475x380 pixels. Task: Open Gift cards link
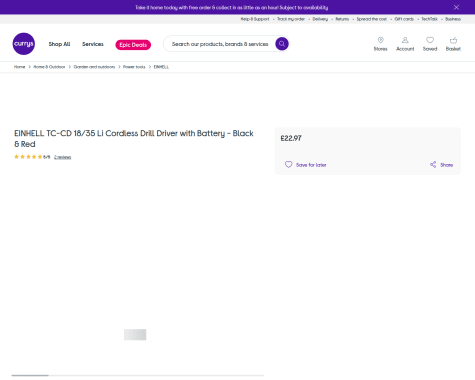point(404,19)
